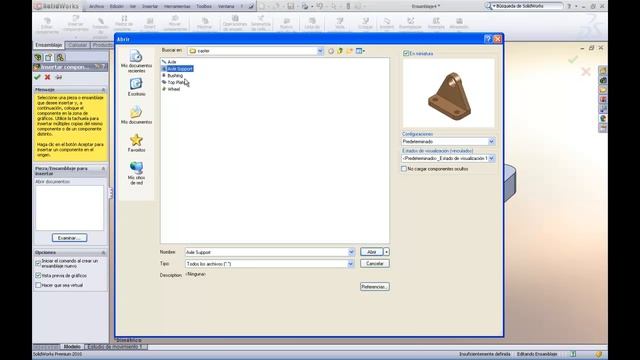Enable No cargar componentes ocultos checkbox
The height and width of the screenshot is (360, 640).
coord(404,169)
